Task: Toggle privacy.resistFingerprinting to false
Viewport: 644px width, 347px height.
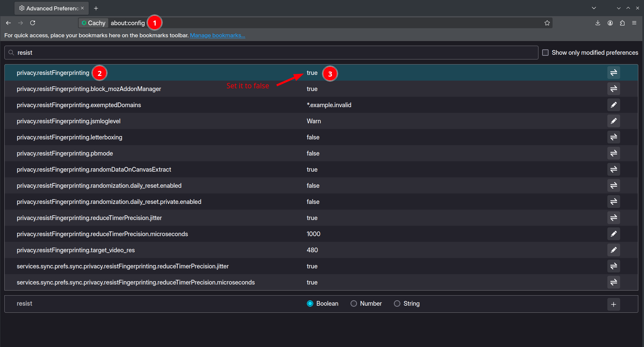Action: click(613, 73)
